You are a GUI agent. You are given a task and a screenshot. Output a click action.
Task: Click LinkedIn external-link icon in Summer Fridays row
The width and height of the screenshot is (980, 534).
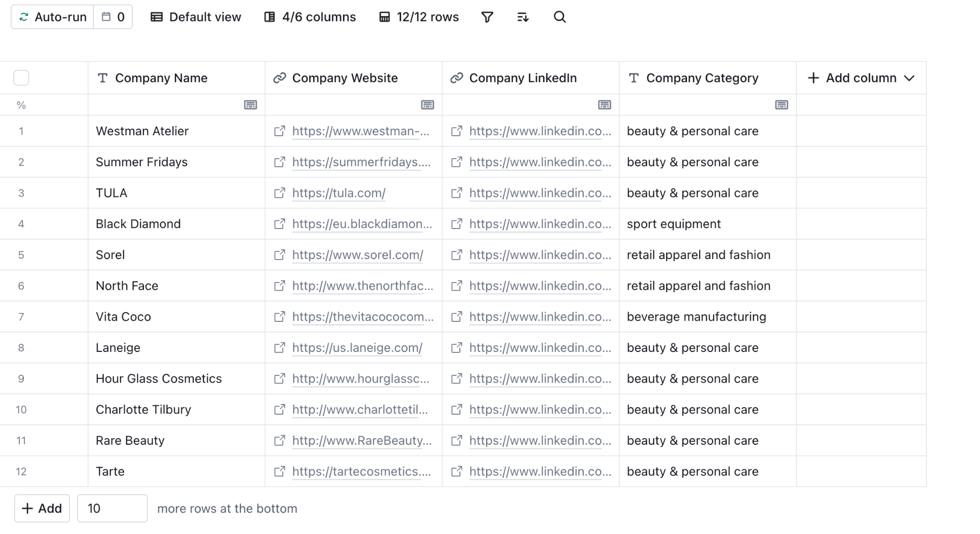coord(457,162)
